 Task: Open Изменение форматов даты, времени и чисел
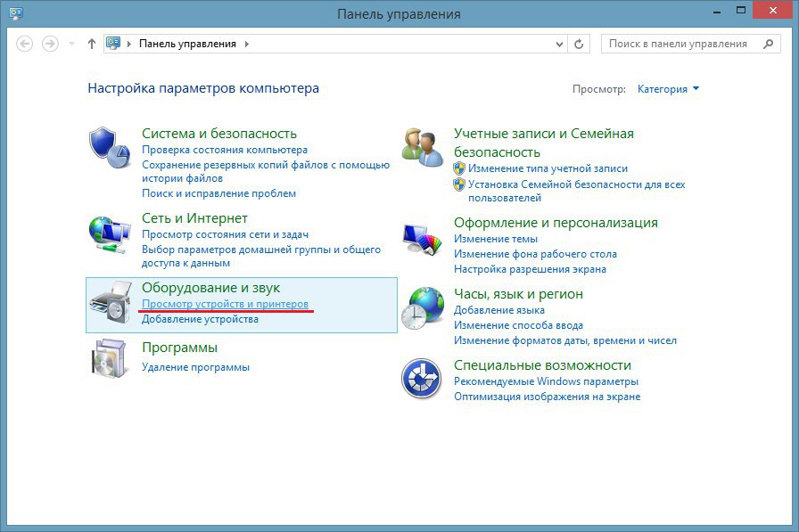coord(565,340)
